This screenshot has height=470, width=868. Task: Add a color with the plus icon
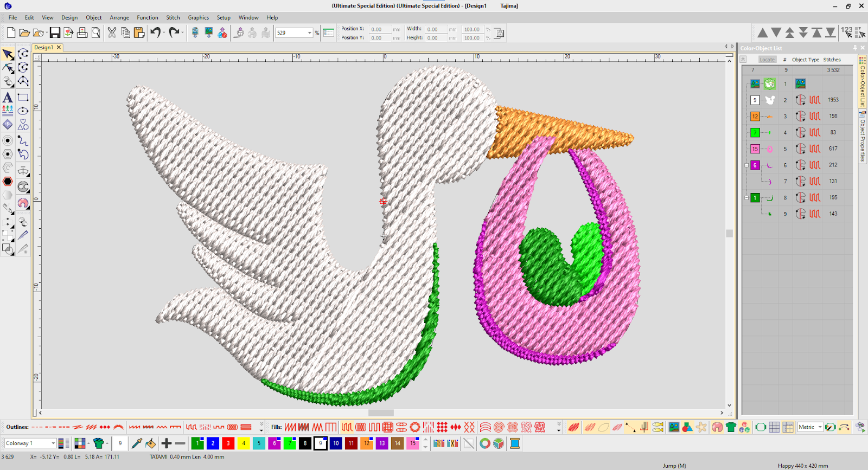pos(167,443)
